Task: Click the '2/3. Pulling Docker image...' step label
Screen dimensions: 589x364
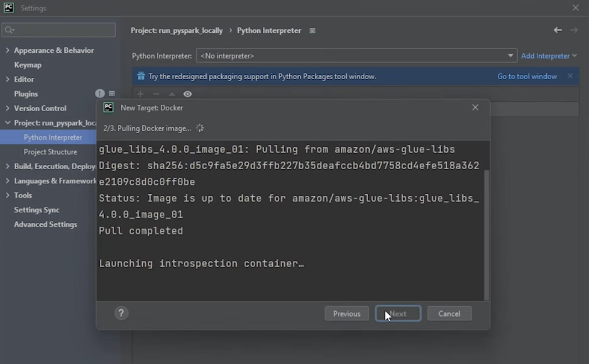Action: [147, 128]
